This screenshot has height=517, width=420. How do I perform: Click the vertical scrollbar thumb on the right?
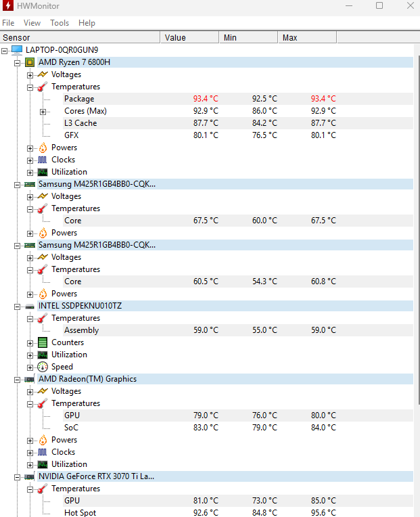coord(419,230)
